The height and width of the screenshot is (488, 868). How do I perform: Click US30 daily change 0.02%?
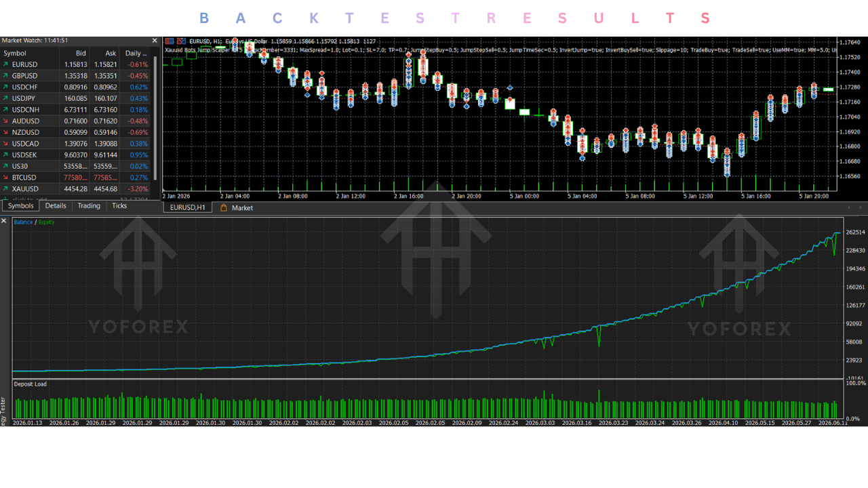tap(138, 166)
